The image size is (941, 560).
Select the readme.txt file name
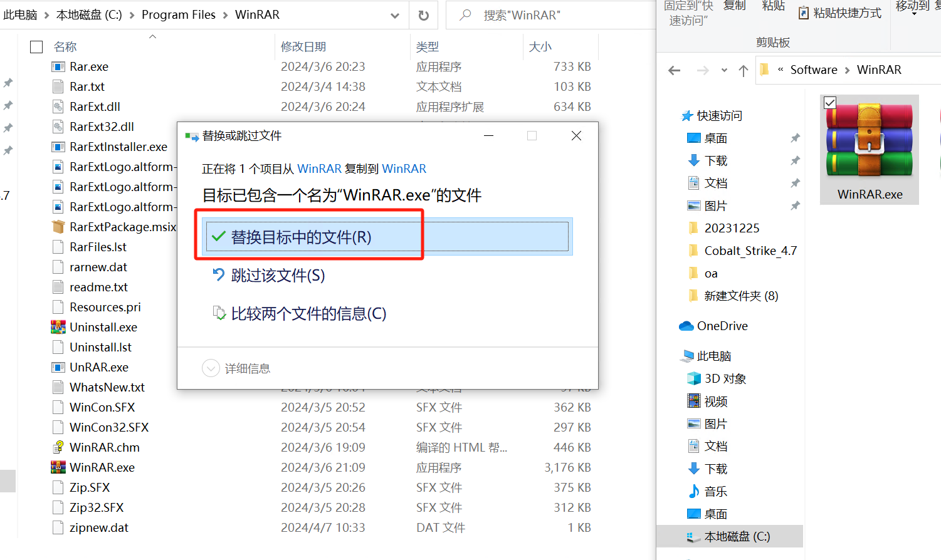[x=98, y=287]
